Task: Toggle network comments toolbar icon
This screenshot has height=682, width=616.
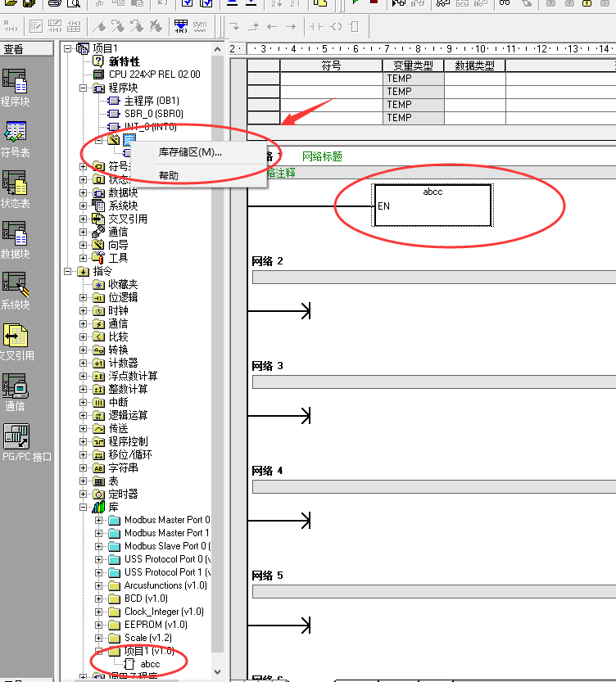Action: tap(55, 26)
